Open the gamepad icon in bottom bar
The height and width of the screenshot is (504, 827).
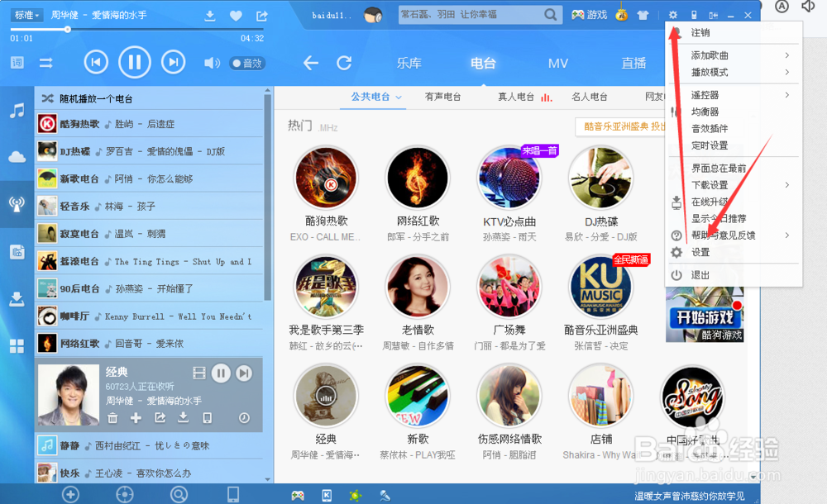(x=298, y=496)
